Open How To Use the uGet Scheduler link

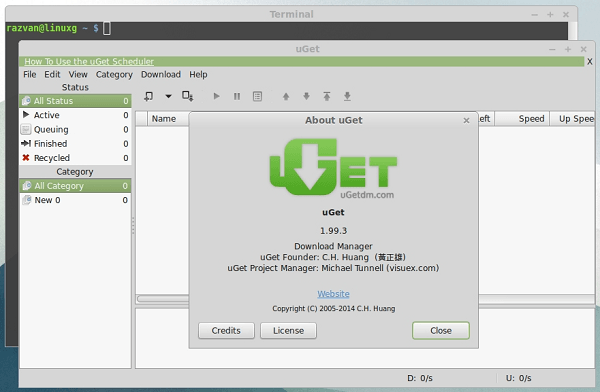pos(89,61)
